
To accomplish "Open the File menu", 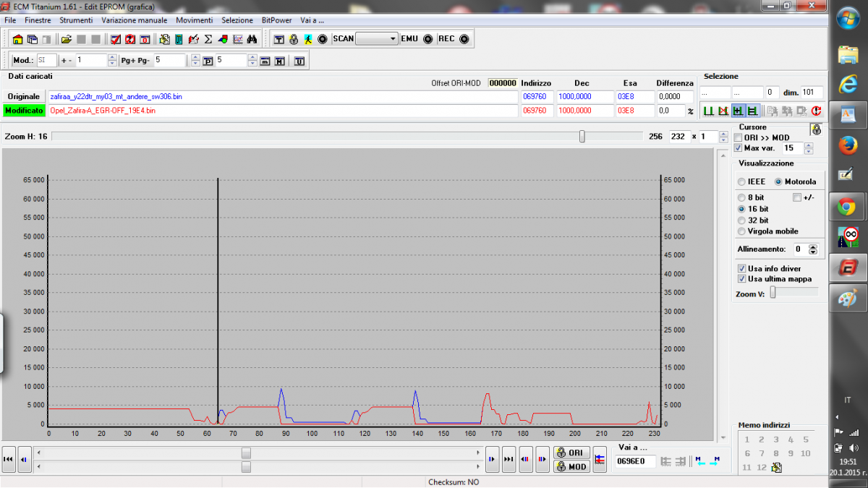I will [10, 20].
